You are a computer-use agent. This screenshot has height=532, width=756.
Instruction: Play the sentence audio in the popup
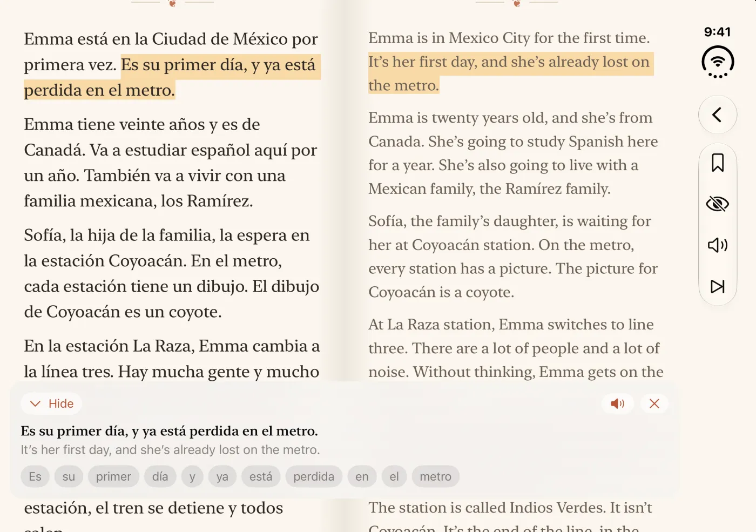point(617,403)
